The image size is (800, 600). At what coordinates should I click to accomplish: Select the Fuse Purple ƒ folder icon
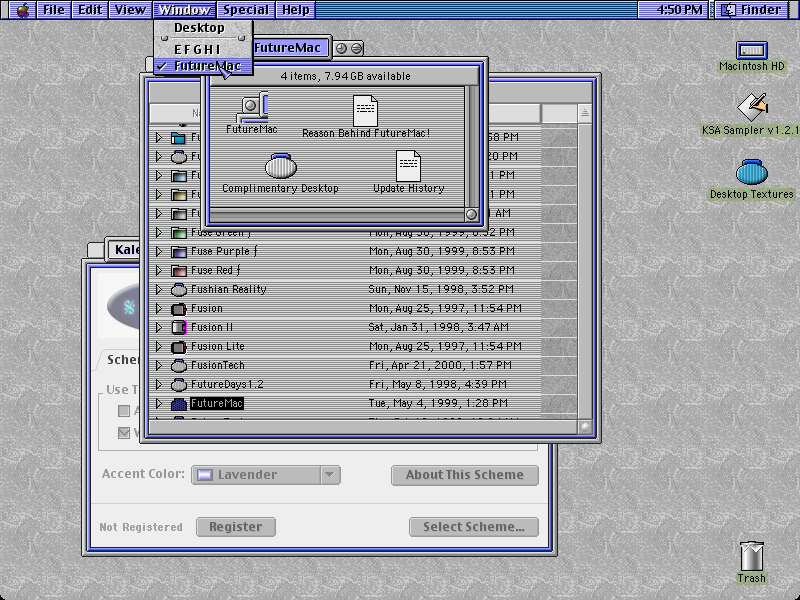tap(179, 252)
